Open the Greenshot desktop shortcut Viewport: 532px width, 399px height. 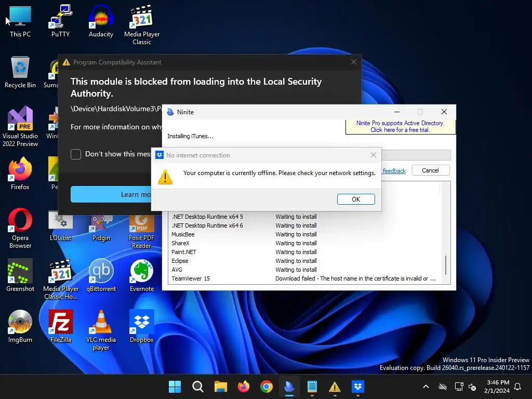point(20,275)
